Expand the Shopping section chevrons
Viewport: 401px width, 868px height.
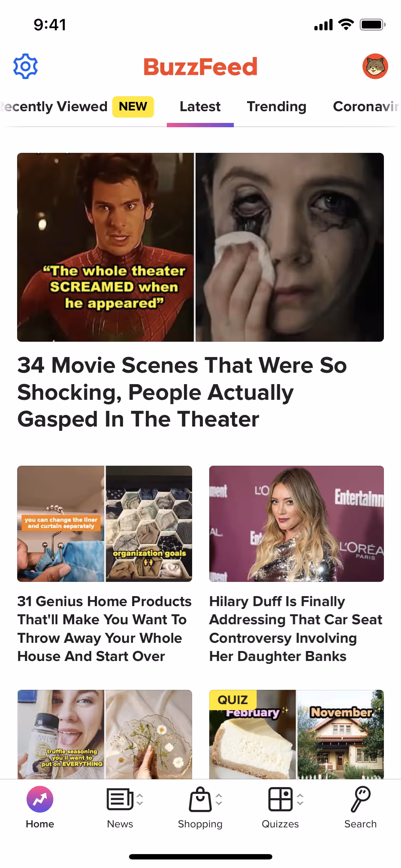[x=219, y=799]
